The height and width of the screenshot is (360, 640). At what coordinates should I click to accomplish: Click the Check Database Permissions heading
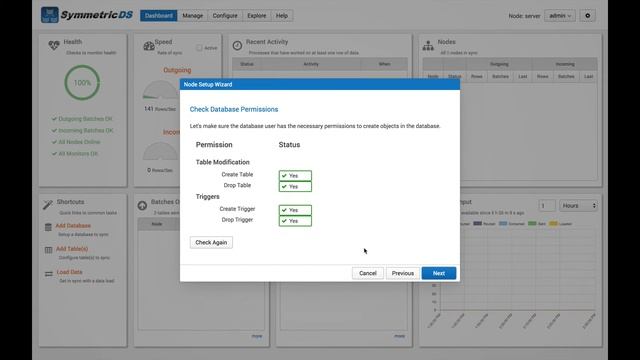[x=234, y=109]
